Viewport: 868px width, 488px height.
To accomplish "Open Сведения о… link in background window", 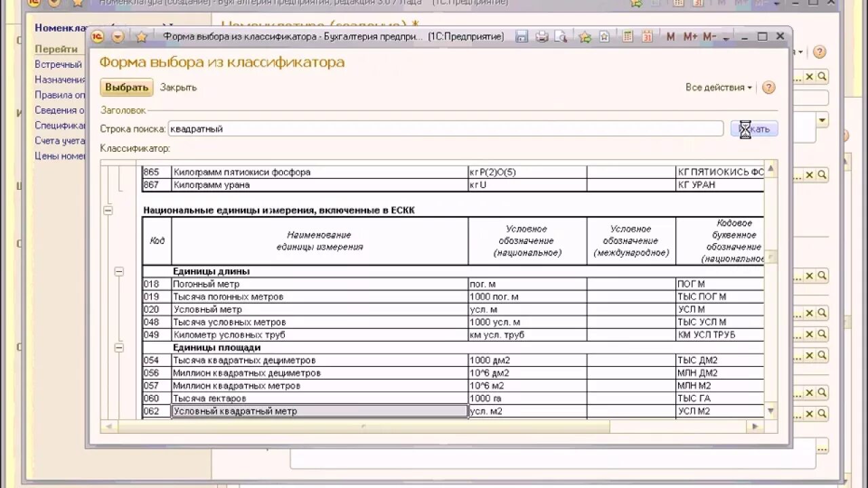I will pyautogui.click(x=60, y=110).
